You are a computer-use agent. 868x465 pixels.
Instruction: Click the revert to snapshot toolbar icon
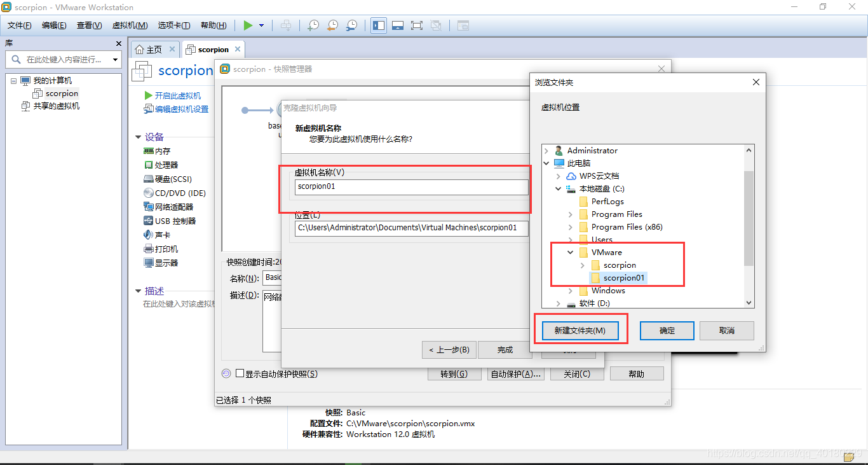click(332, 25)
